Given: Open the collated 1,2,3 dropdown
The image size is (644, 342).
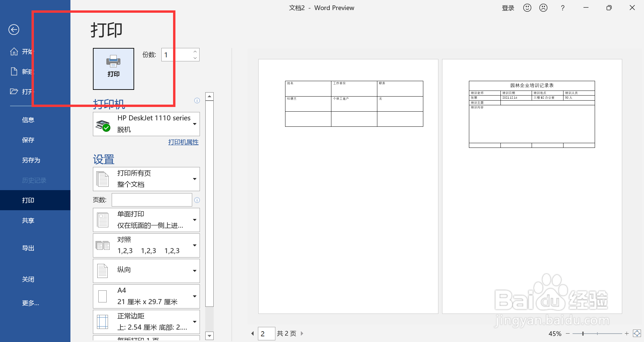Looking at the screenshot, I should coord(146,245).
